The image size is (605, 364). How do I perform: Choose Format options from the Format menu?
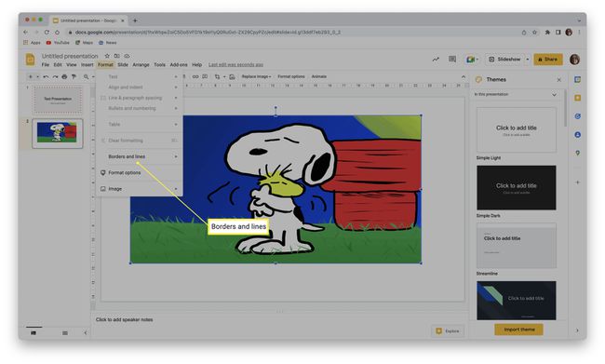click(x=140, y=173)
